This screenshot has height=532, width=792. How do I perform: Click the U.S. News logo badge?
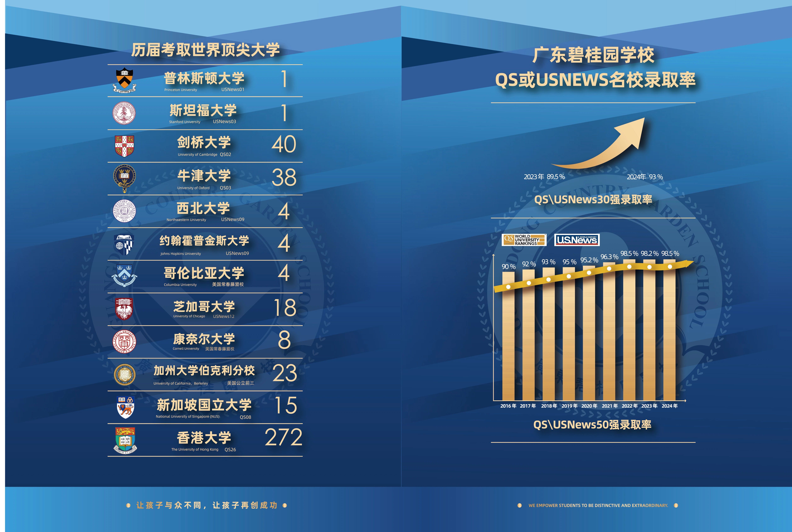tap(577, 240)
